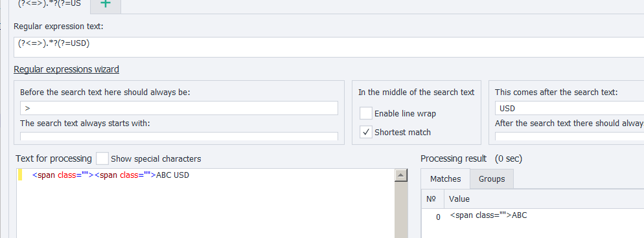
Task: Click the scrollbar up arrow in text editor
Action: click(401, 175)
